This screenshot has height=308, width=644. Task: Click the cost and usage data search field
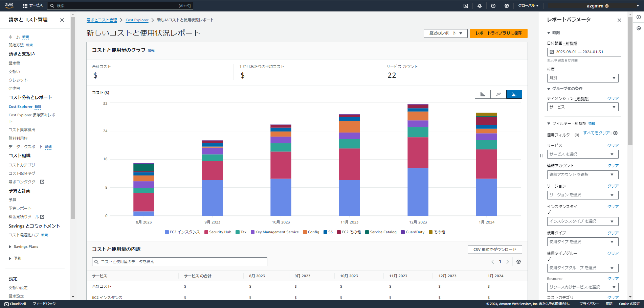[x=179, y=261]
